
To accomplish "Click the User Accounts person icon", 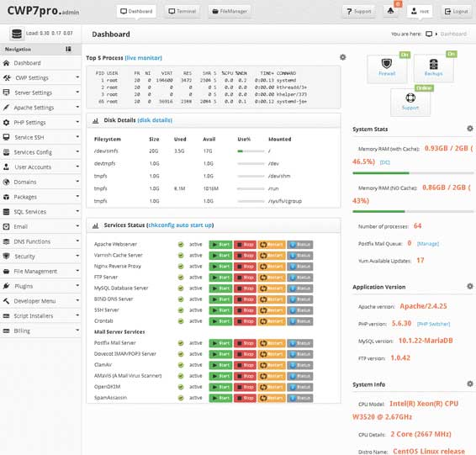I will click(6, 167).
